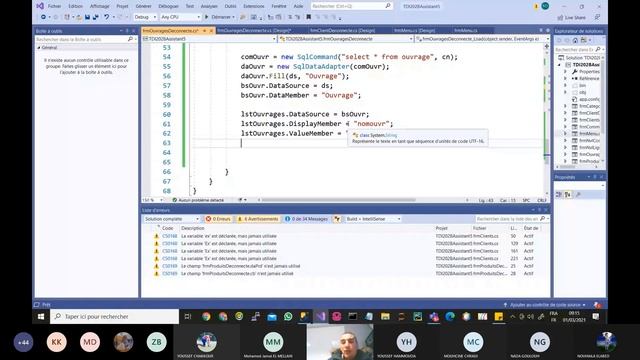This screenshot has width=640, height=360.
Task: Open the File Explorer taskbar icon
Action: tap(385, 316)
